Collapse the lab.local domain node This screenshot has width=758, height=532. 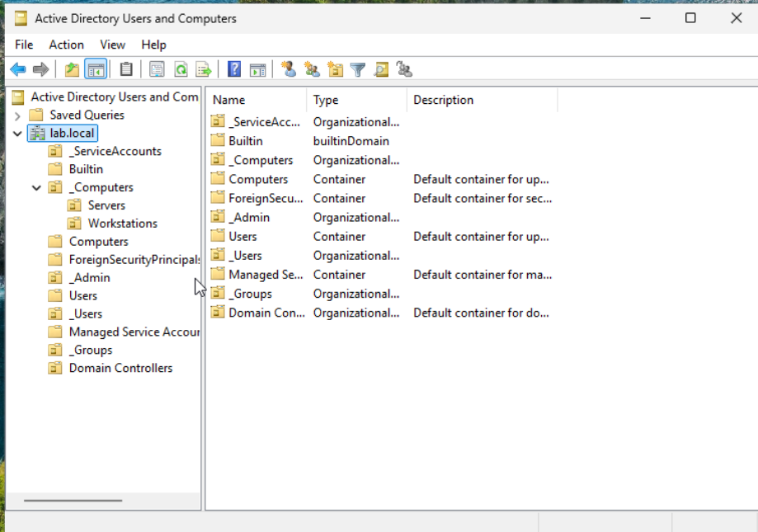tap(17, 133)
